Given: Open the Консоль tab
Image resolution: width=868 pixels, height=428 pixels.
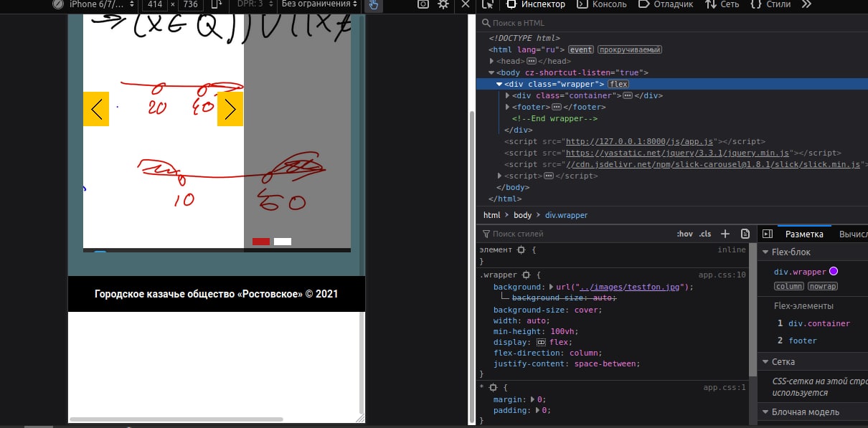Looking at the screenshot, I should 601,4.
